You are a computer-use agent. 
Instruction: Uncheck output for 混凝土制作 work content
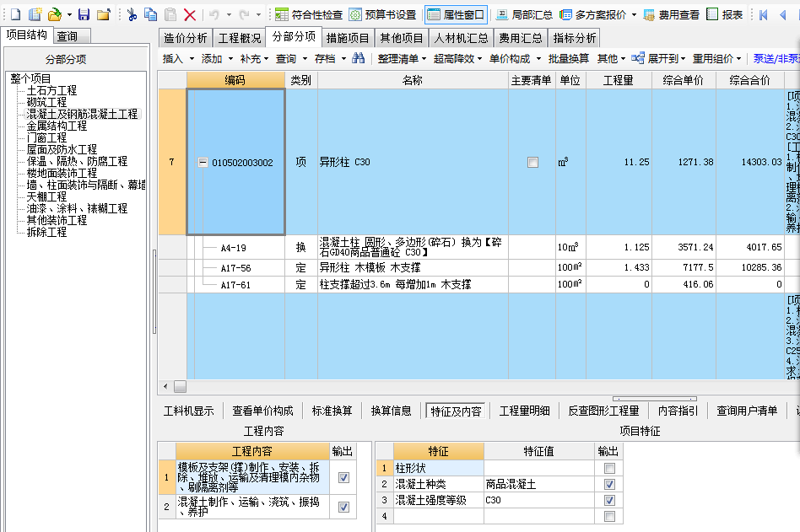[x=343, y=507]
